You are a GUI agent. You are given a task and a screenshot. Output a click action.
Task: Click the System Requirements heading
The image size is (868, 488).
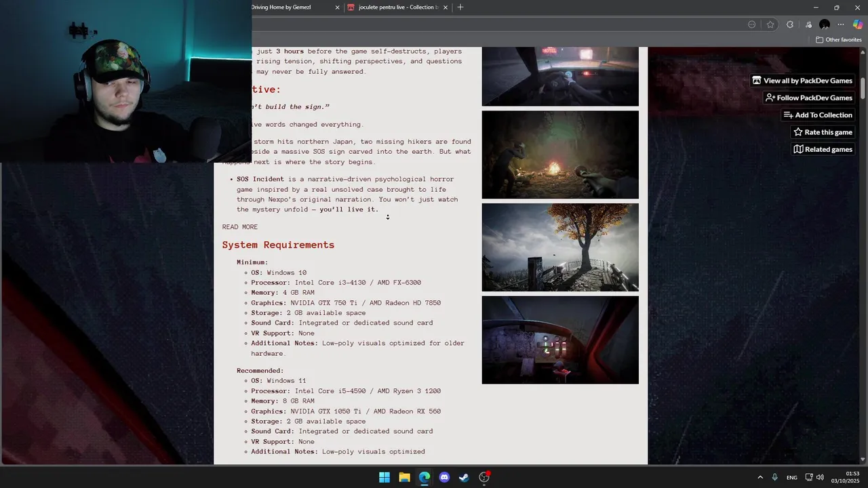[278, 245]
